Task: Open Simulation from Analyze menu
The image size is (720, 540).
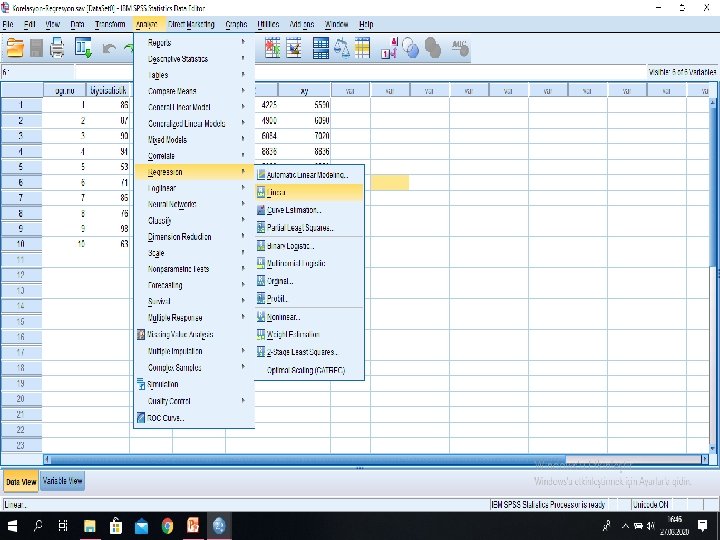Action: [194, 384]
